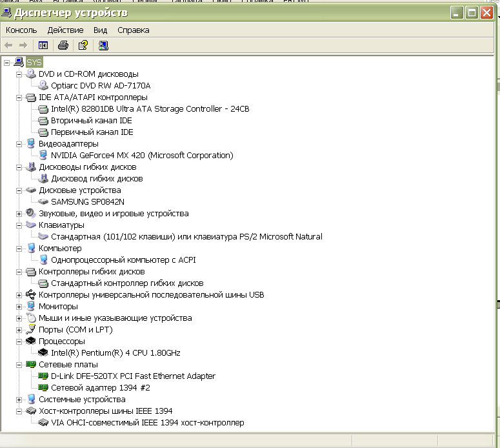Collapse the SYS root node
The height and width of the screenshot is (448, 500).
click(6, 63)
